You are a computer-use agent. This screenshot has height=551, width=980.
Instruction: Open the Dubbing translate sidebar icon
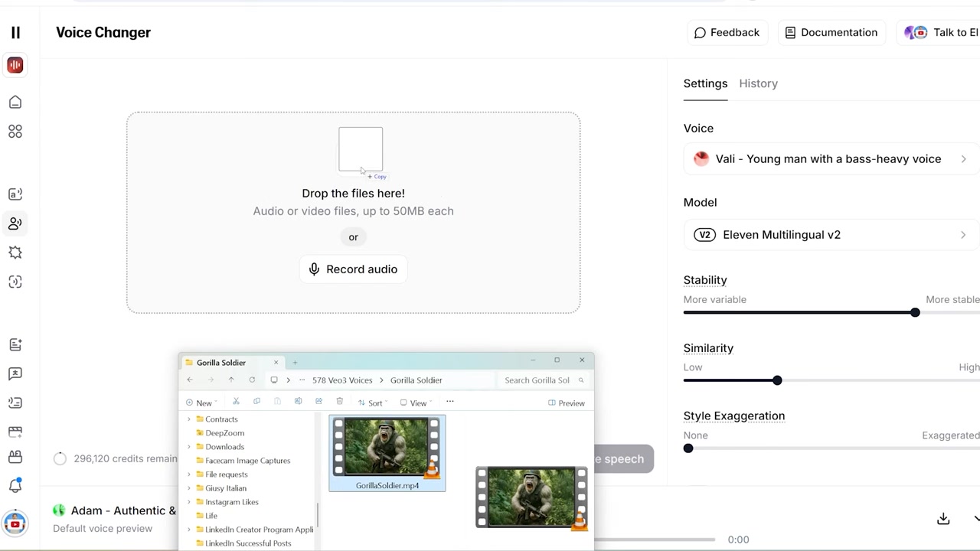[x=15, y=373]
